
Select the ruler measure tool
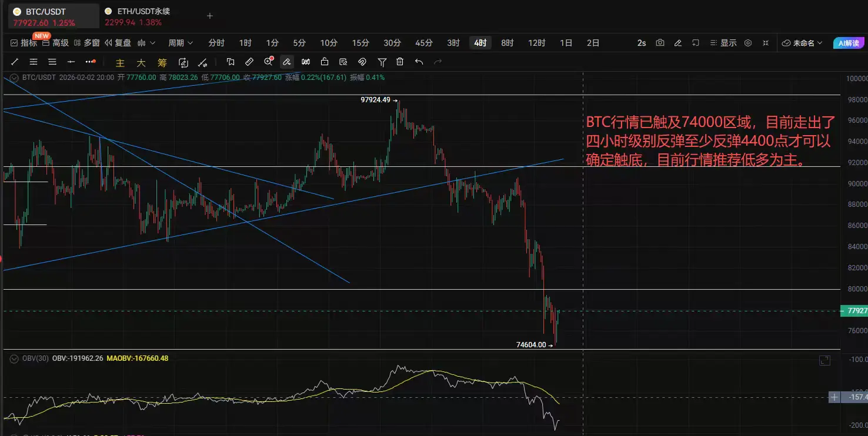point(249,62)
